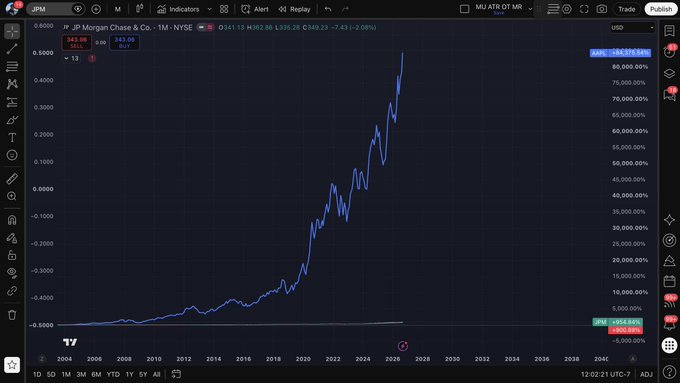The height and width of the screenshot is (383, 680).
Task: Open the layout setup grid selector
Action: 224,9
